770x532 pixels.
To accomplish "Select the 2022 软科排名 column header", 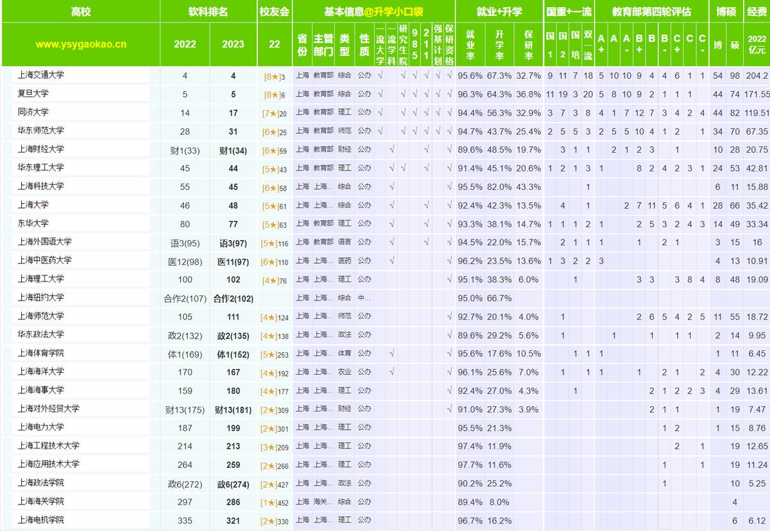I will pyautogui.click(x=184, y=44).
